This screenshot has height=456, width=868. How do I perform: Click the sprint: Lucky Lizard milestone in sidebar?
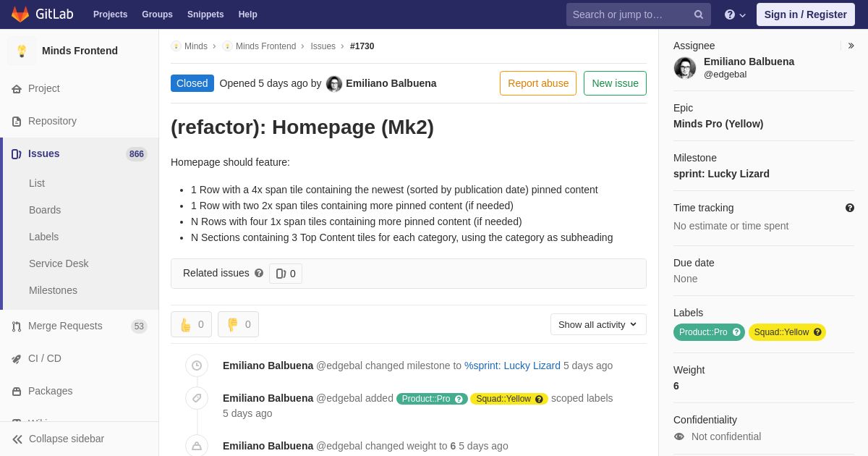[x=721, y=174]
